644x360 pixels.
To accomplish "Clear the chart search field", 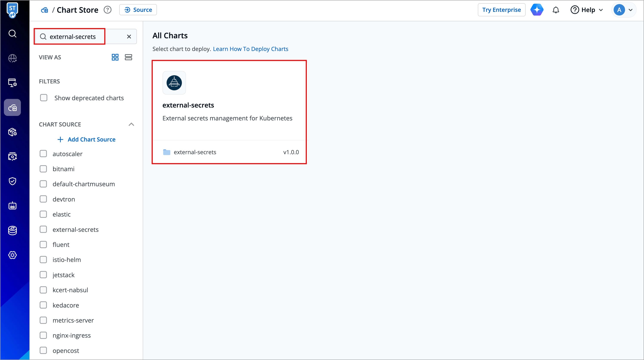I will point(129,37).
